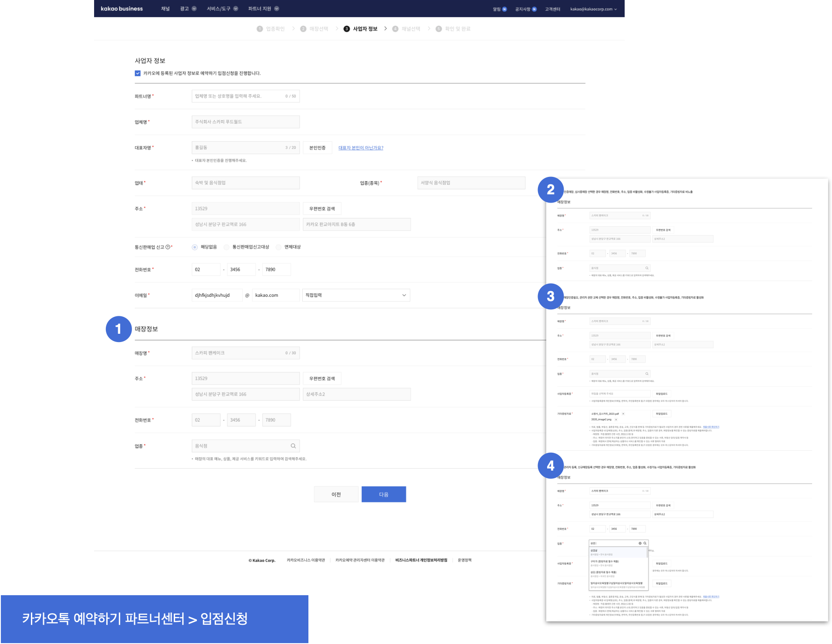832x644 pixels.
Task: Open the 채널 menu item
Action: (x=165, y=9)
